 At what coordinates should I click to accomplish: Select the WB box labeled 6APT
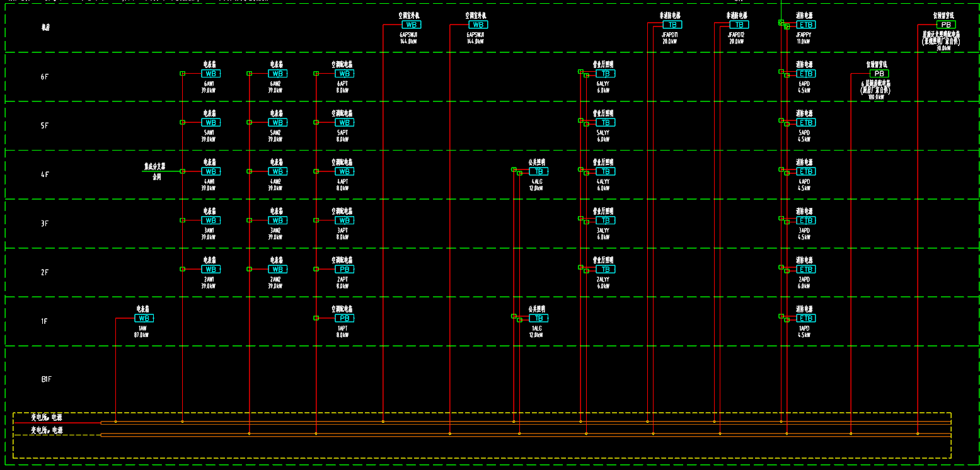click(x=344, y=74)
